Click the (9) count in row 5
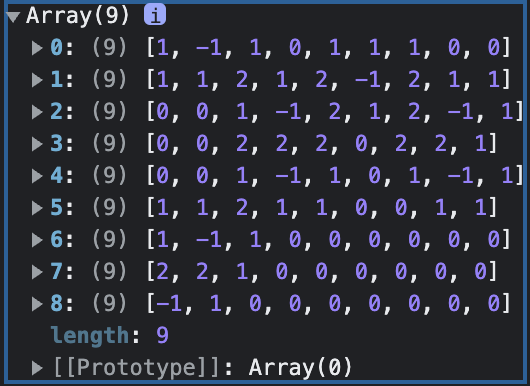This screenshot has height=386, width=530. [110, 208]
